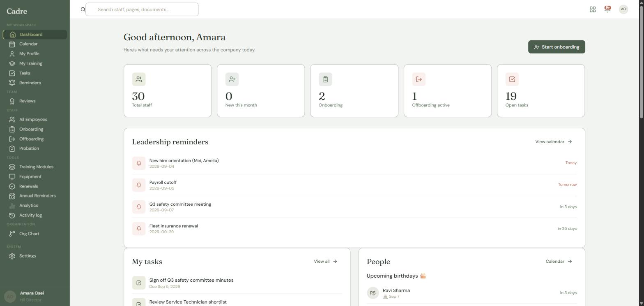The width and height of the screenshot is (644, 306).
Task: Click Ravi Sharma's RS avatar
Action: coord(373,293)
